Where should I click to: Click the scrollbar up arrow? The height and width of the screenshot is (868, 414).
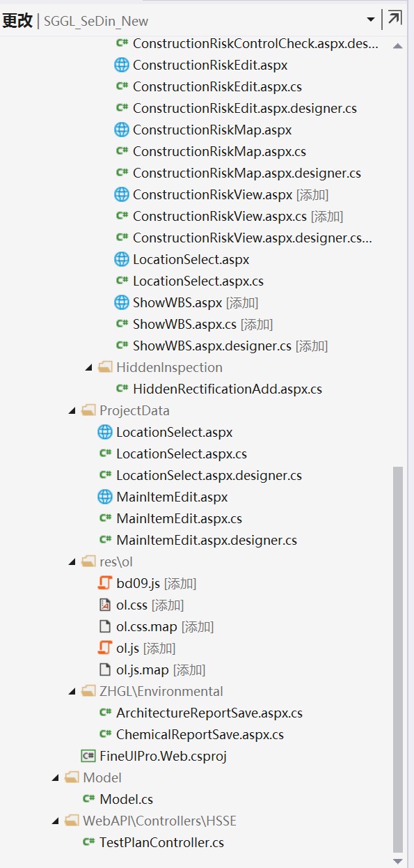(398, 45)
